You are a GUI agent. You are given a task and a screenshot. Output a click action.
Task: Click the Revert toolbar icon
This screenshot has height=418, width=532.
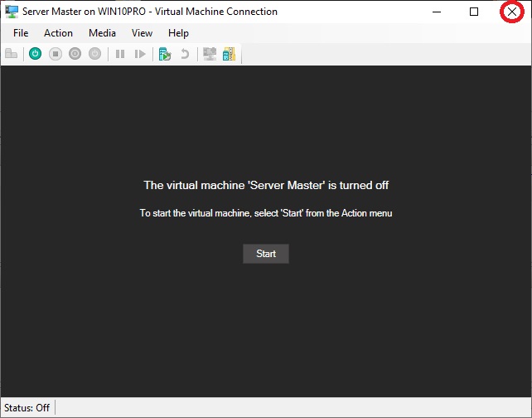click(185, 54)
